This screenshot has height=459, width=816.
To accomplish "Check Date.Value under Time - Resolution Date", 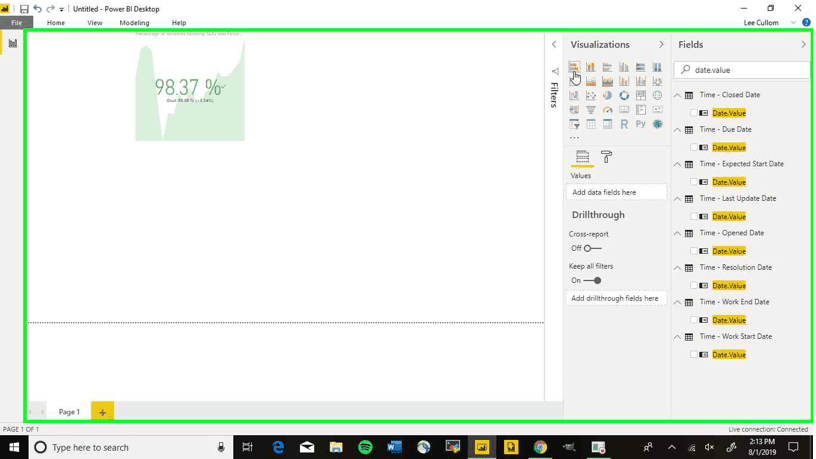I will 693,286.
